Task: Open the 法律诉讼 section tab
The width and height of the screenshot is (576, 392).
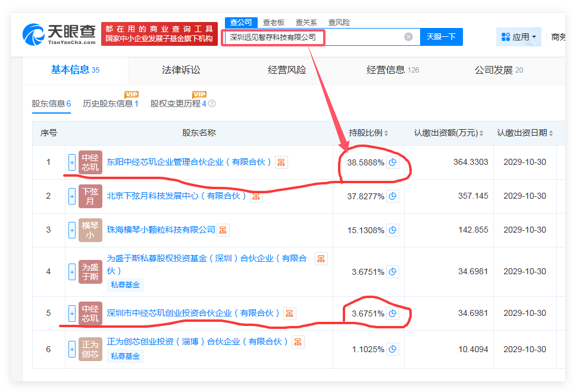Action: tap(181, 70)
